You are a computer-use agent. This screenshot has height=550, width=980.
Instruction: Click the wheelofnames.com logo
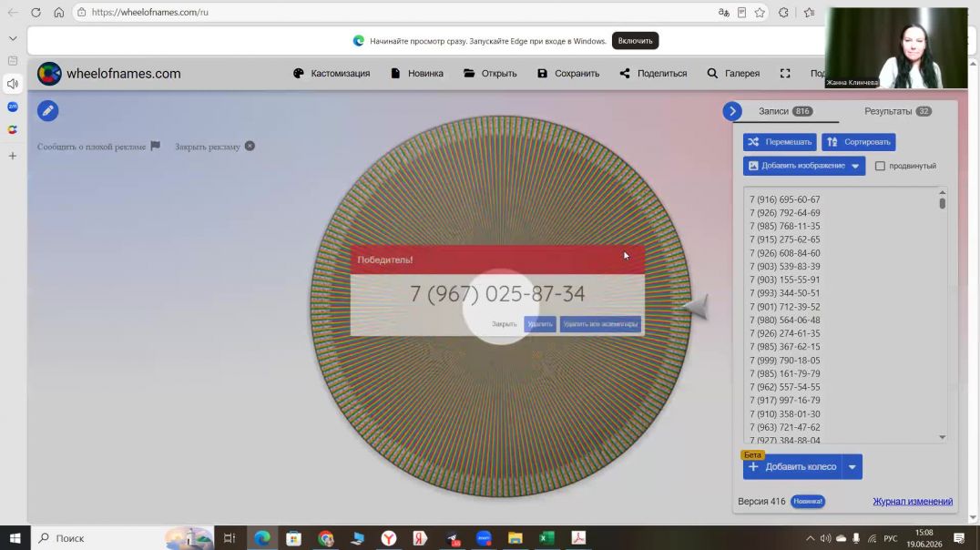[x=108, y=74]
